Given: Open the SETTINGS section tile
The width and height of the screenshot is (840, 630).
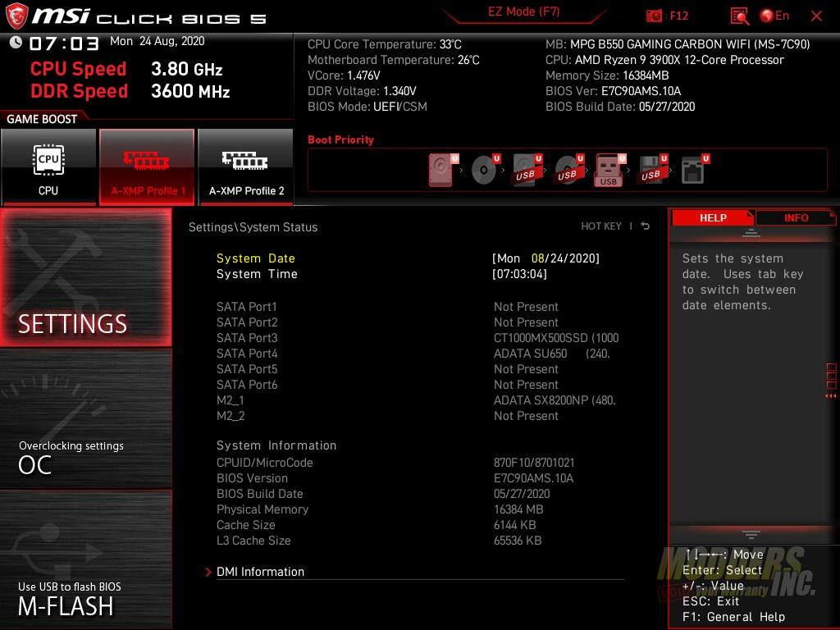Looking at the screenshot, I should 85,277.
